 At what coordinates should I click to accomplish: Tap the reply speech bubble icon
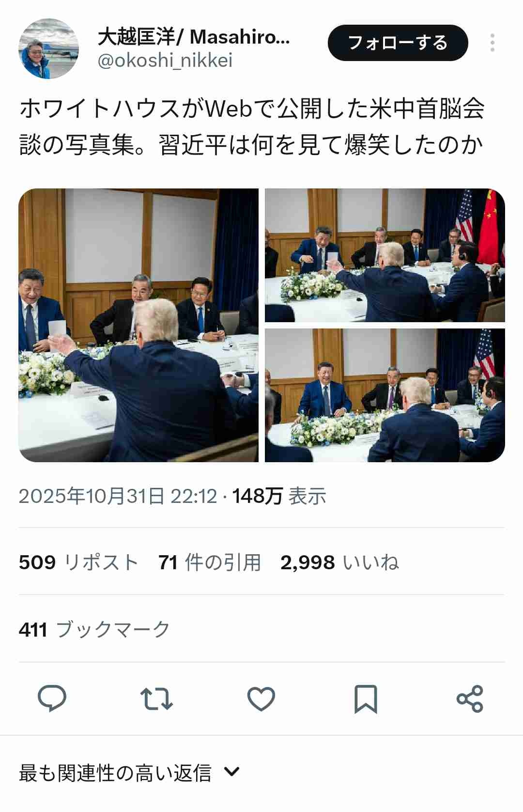(52, 698)
